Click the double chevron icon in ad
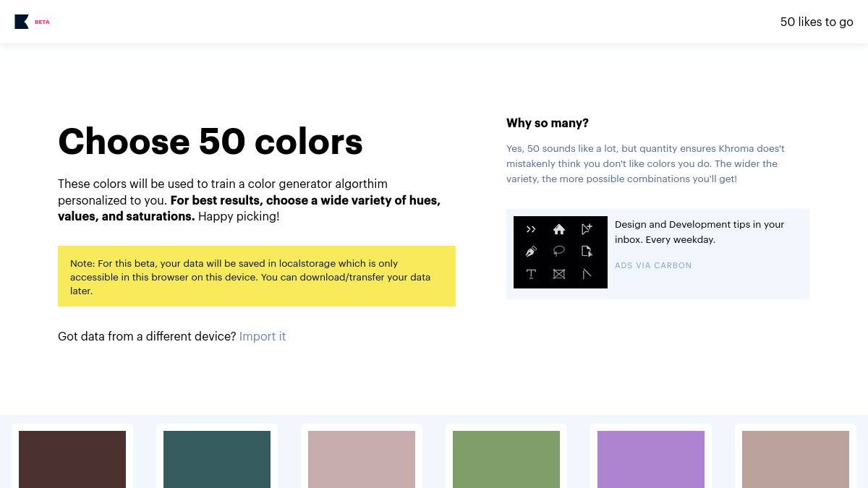Screen dimensions: 868x488 tap(531, 229)
